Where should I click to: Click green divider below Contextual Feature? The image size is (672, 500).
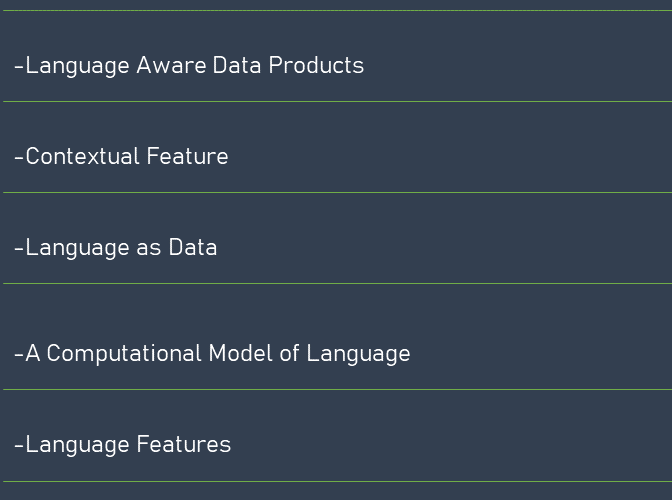337,192
